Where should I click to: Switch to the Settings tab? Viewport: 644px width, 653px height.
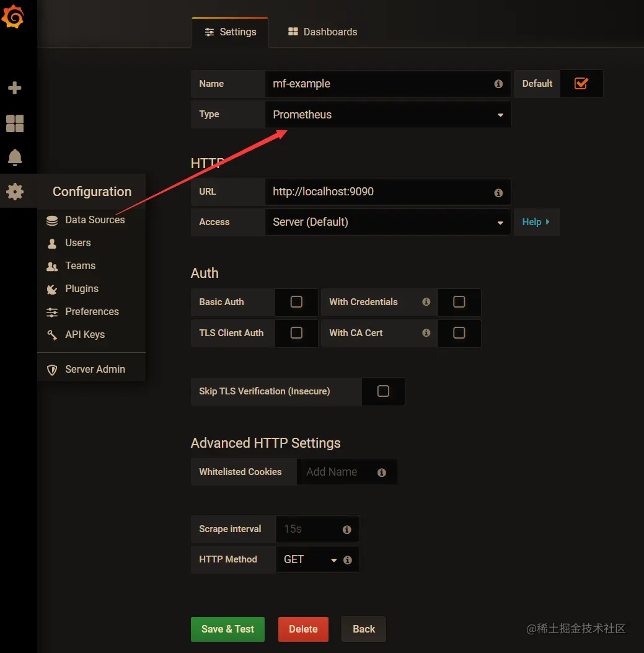[x=230, y=32]
